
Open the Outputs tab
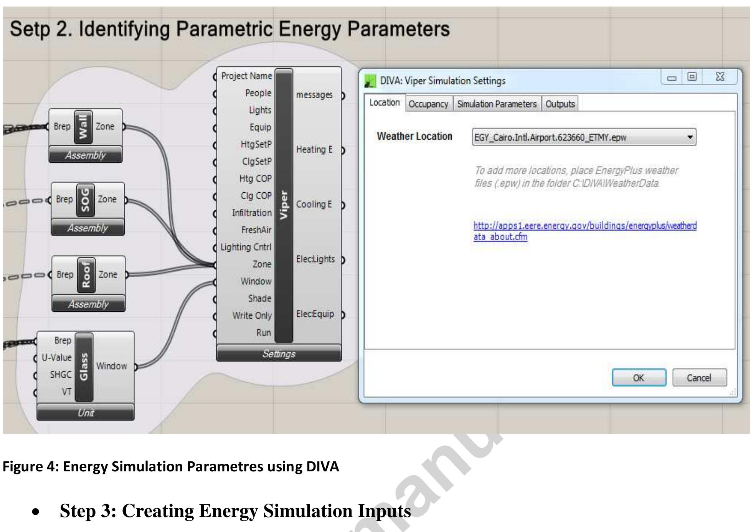coord(560,104)
